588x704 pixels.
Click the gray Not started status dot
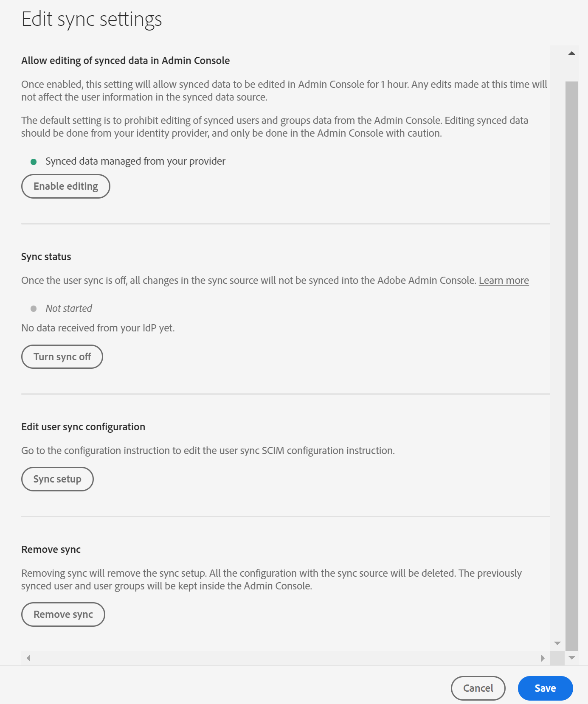[34, 308]
